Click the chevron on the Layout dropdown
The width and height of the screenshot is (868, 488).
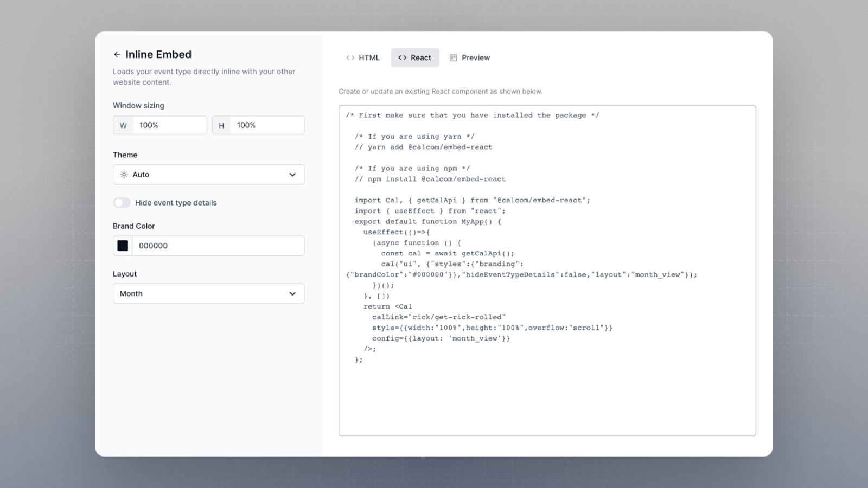(x=292, y=293)
